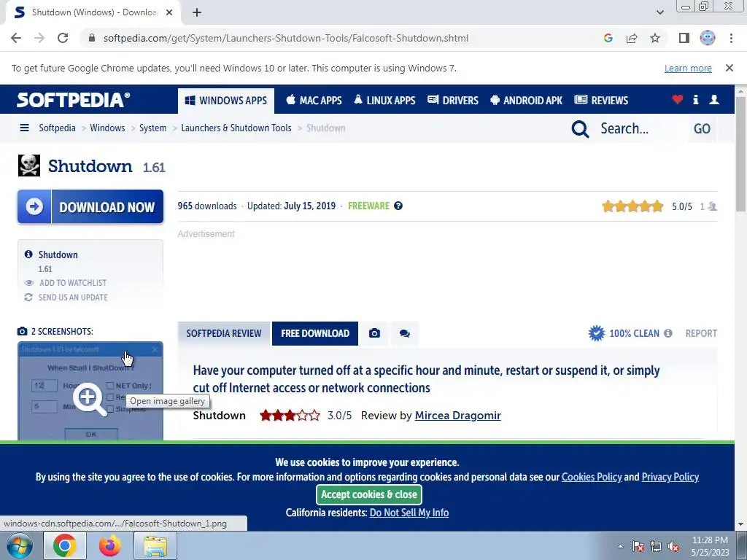Image resolution: width=747 pixels, height=560 pixels.
Task: Open the comments tab icon
Action: [404, 333]
